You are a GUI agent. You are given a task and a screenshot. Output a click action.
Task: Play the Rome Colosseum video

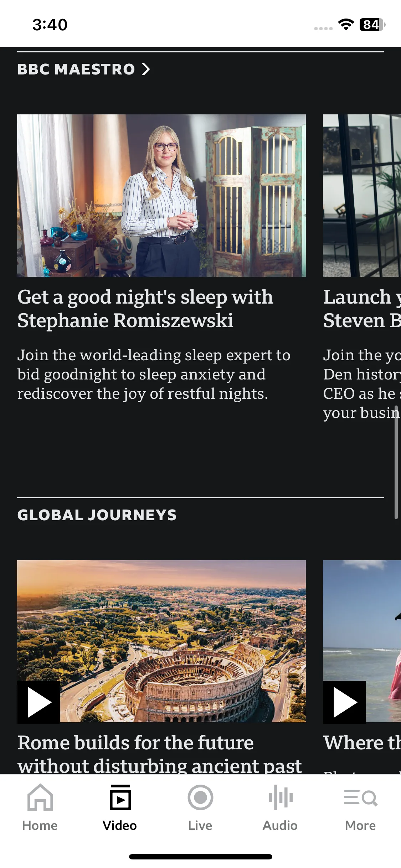[38, 702]
